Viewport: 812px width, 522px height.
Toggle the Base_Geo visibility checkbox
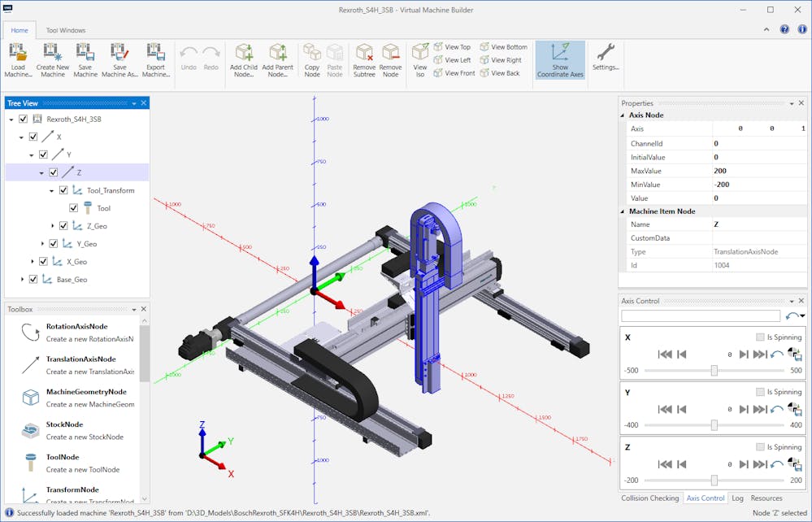33,279
